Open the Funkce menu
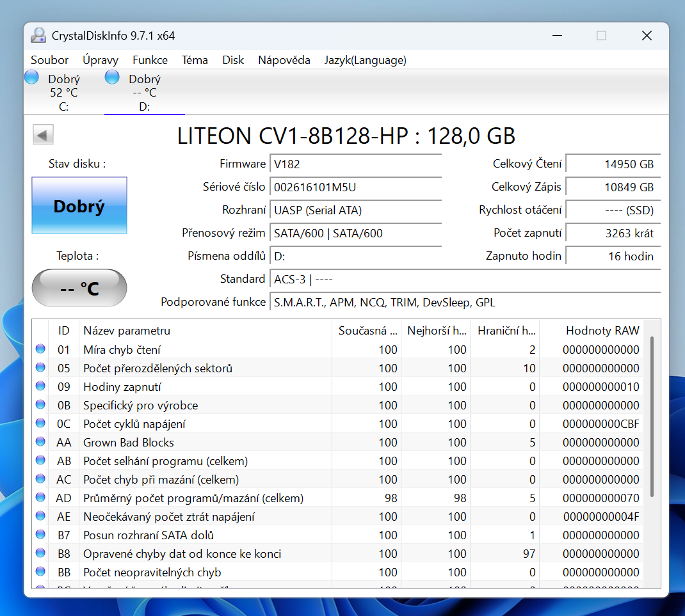Screen dimensions: 685x616 tap(150, 59)
